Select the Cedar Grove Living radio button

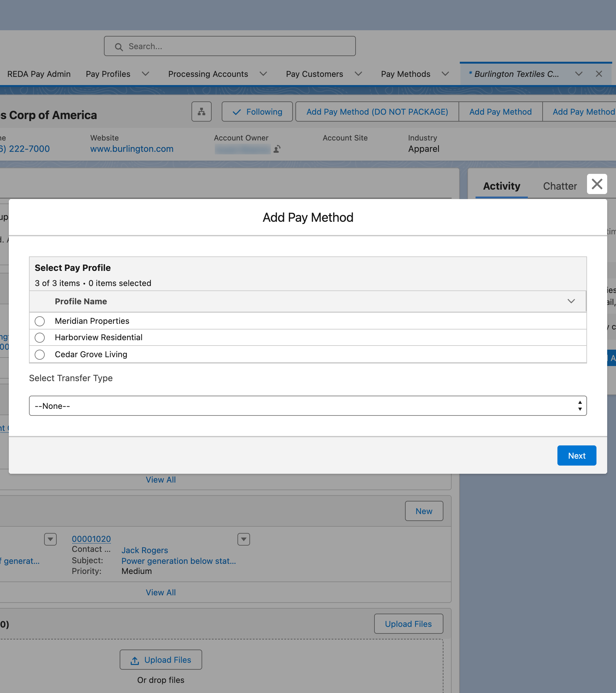click(40, 354)
